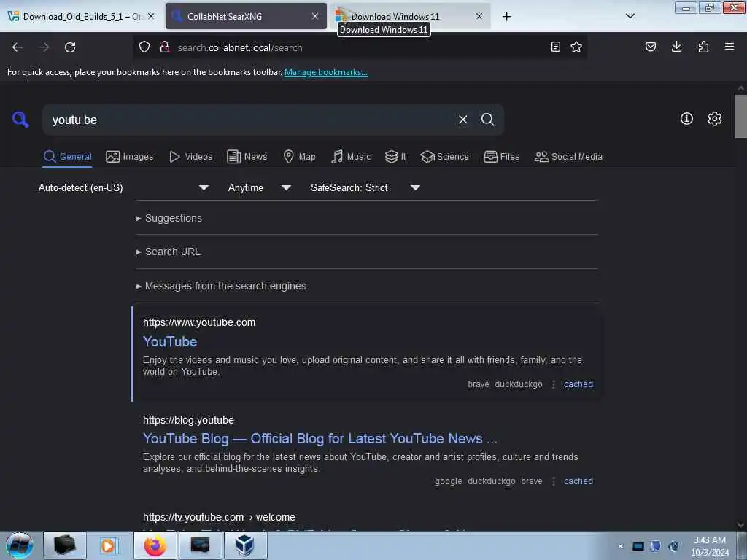Image resolution: width=747 pixels, height=560 pixels.
Task: Open https://blog.youtube result URL
Action: pos(189,420)
